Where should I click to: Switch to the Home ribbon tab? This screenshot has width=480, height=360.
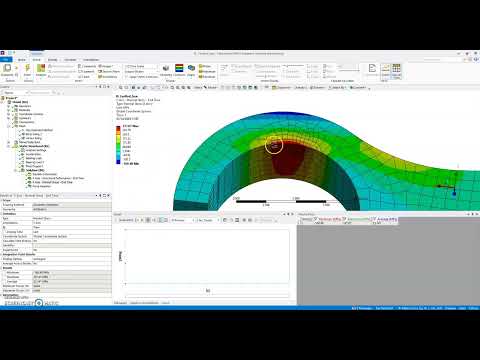(22, 60)
